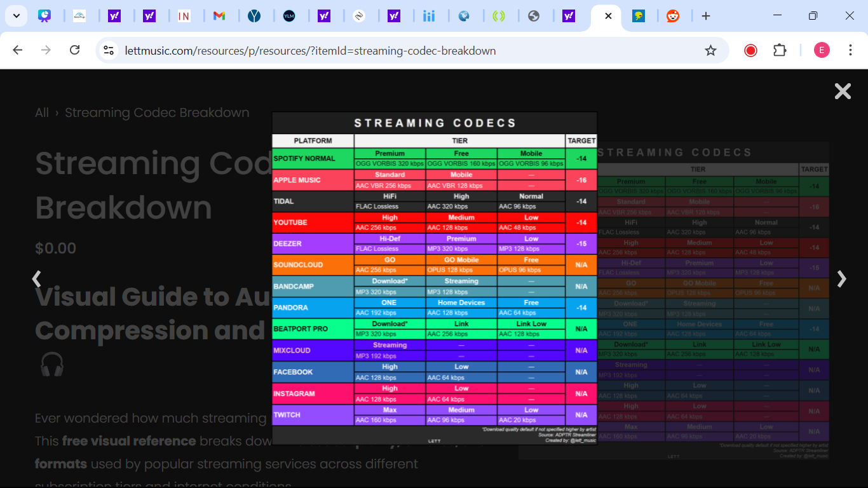This screenshot has height=488, width=868.
Task: View site information icon in address bar
Action: (109, 50)
